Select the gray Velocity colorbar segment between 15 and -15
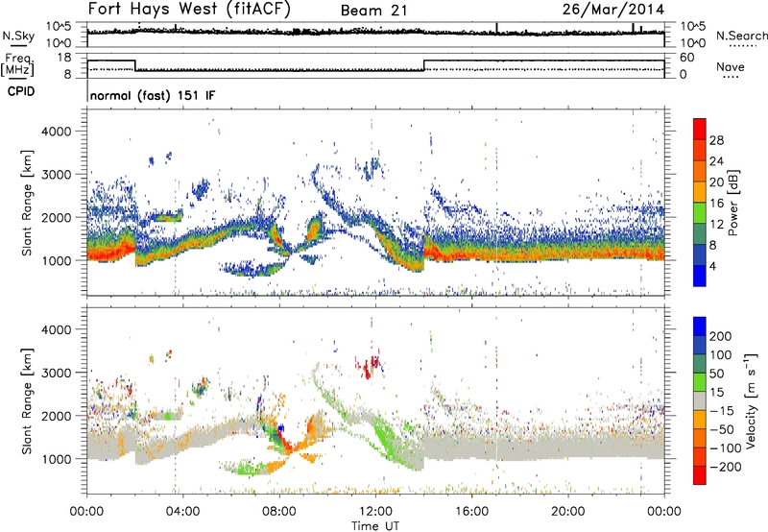 (x=700, y=400)
